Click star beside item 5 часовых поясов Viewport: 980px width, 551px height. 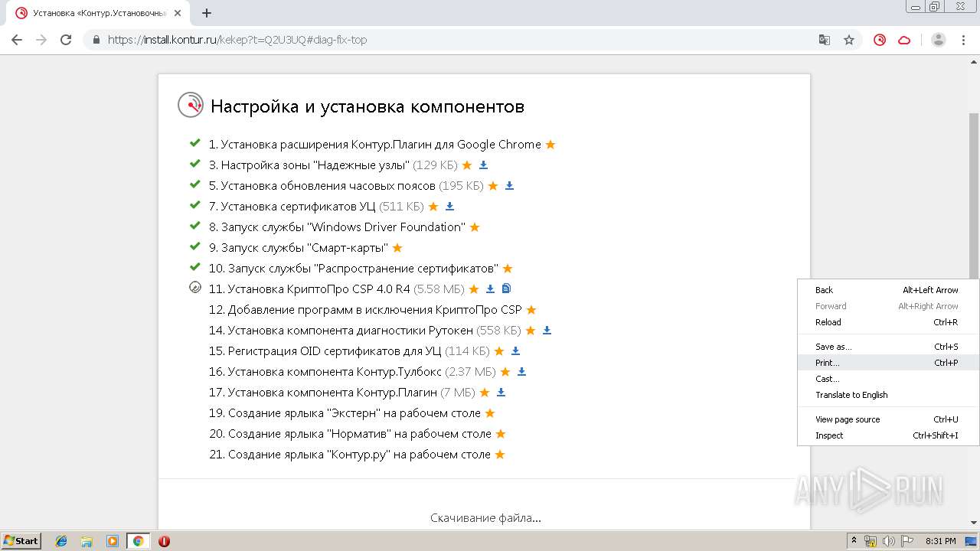tap(493, 186)
